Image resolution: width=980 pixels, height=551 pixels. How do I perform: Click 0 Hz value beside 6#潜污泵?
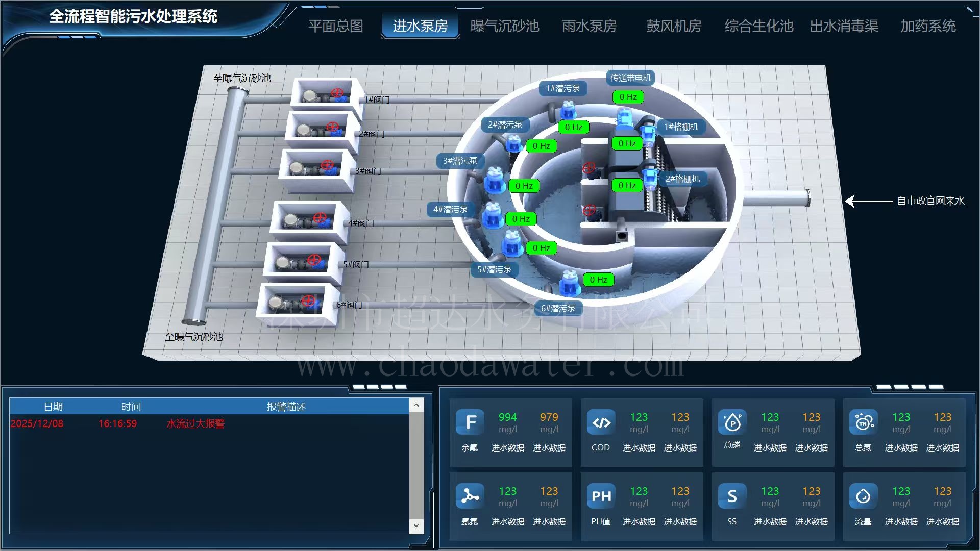(598, 280)
